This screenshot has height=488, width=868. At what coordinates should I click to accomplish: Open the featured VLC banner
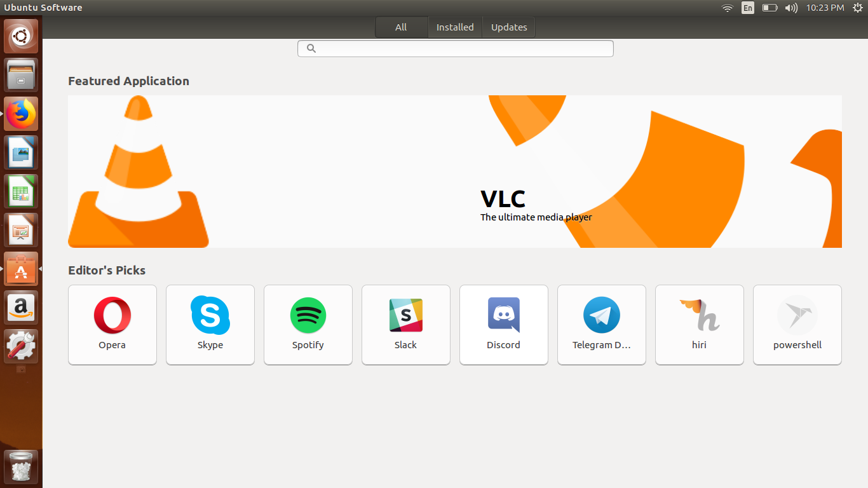455,172
